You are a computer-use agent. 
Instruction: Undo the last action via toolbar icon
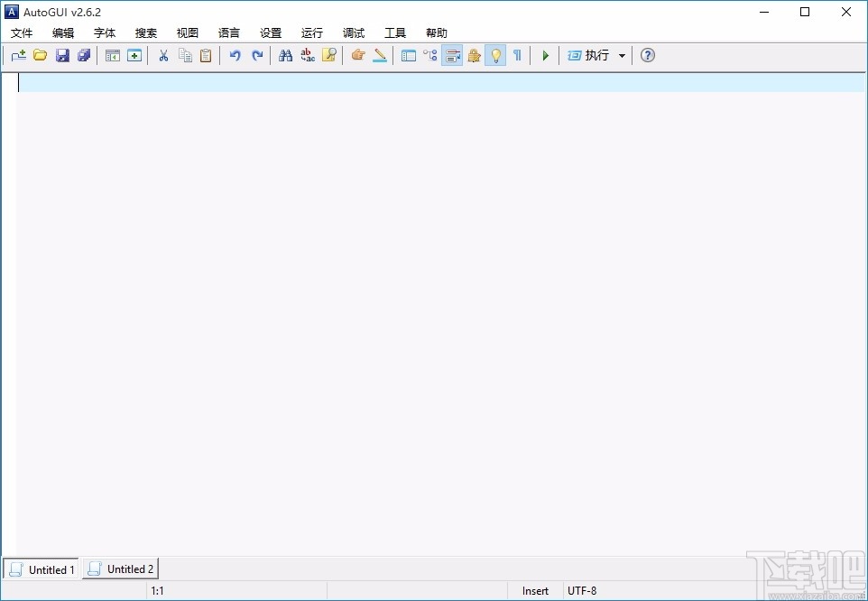point(234,55)
